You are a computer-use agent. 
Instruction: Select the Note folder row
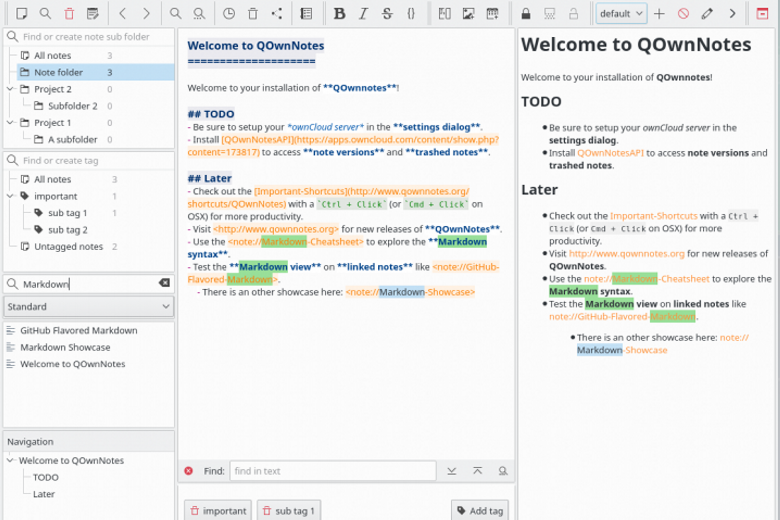96,73
